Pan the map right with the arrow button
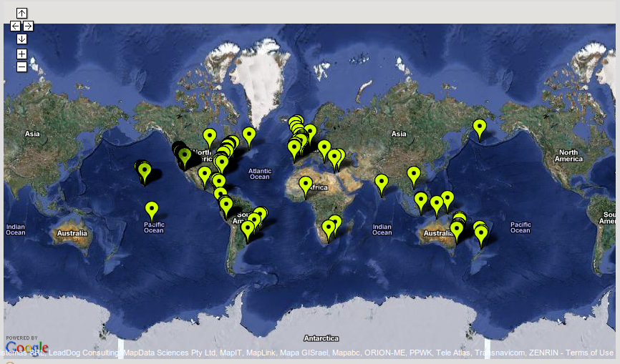620x364 pixels. [x=28, y=26]
